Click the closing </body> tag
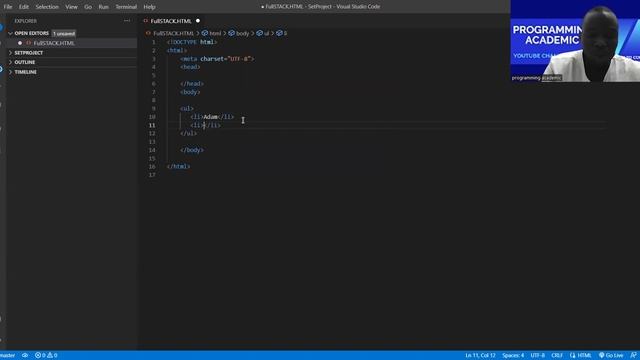The image size is (640, 360). click(192, 150)
